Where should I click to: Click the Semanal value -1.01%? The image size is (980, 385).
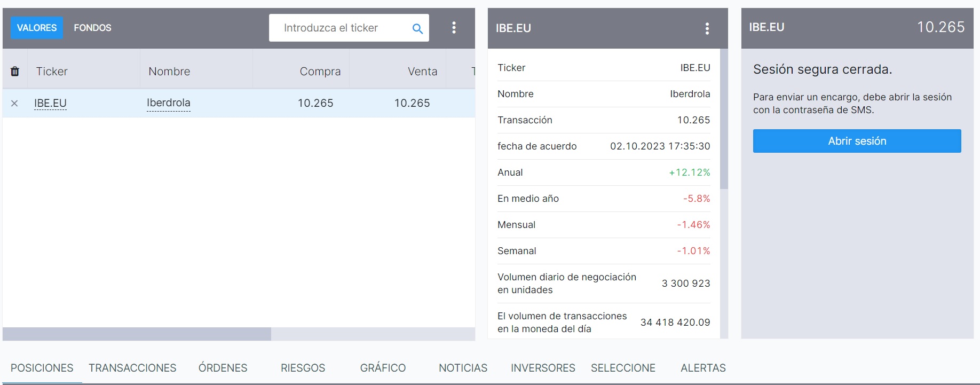[693, 251]
